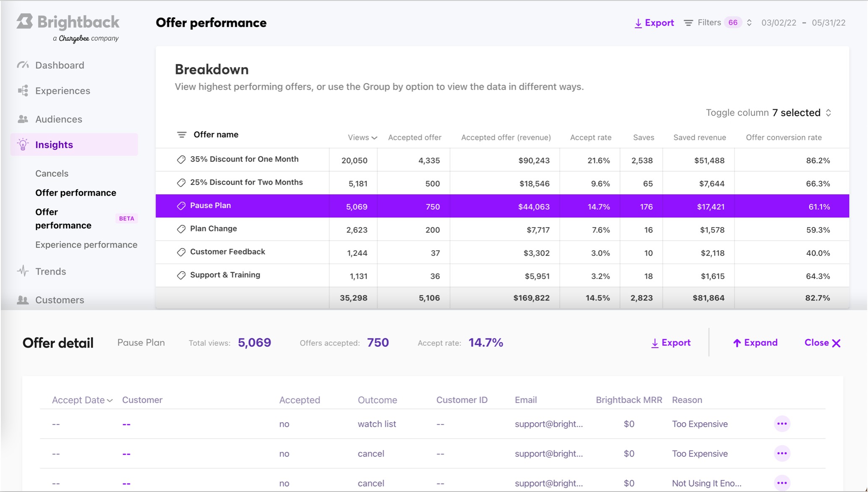The height and width of the screenshot is (492, 868).
Task: Select the Experiences sidebar icon
Action: coord(23,91)
